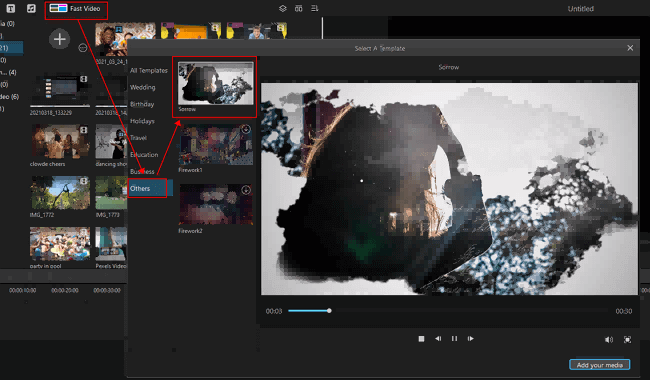The height and width of the screenshot is (380, 650).
Task: Open the music note audio tab
Action: click(x=31, y=8)
